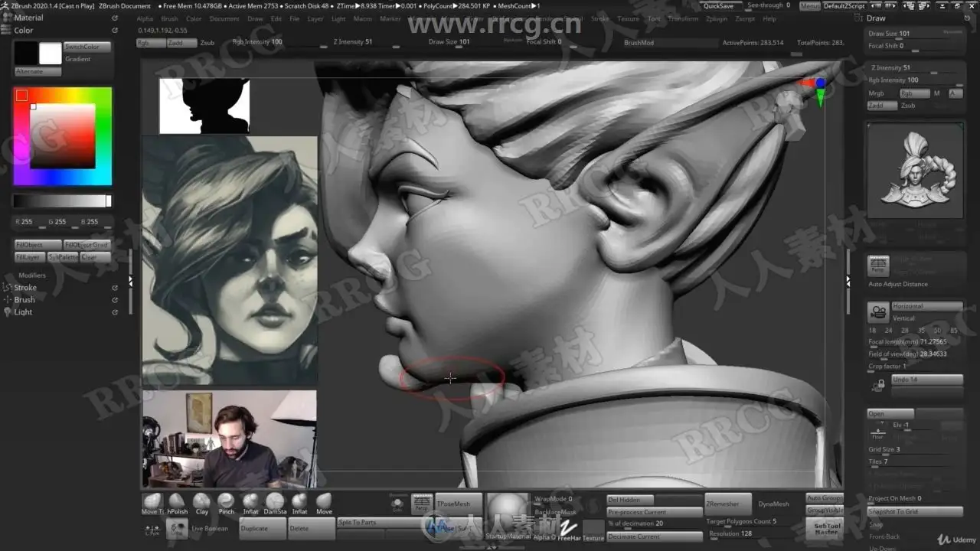Click the Live Boolean icon
The width and height of the screenshot is (980, 551).
coord(178,528)
